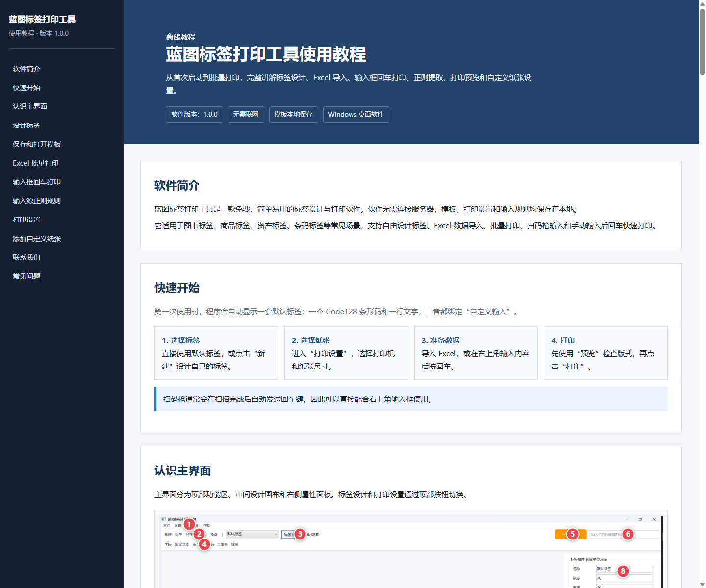Click the 快速开始 section heading

[x=177, y=288]
